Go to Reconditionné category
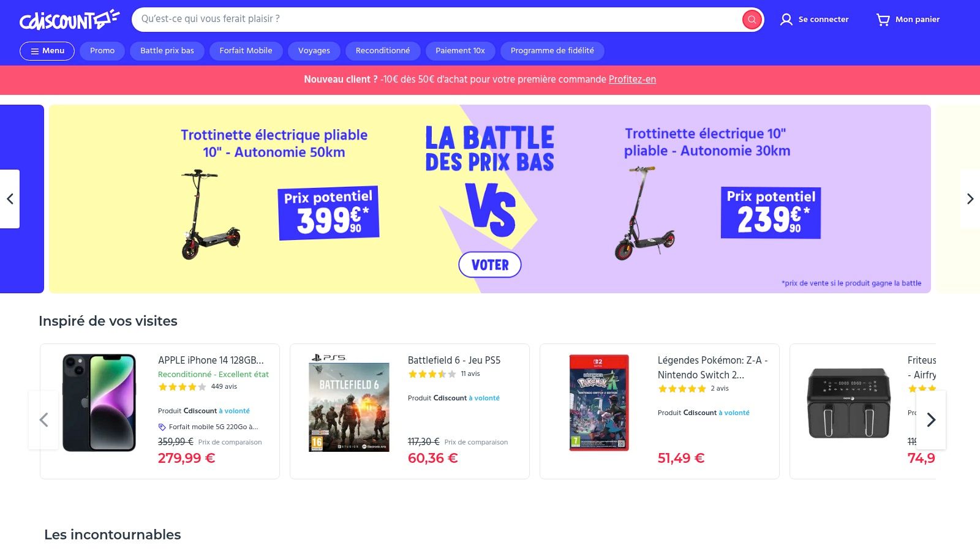This screenshot has height=551, width=980. 383,51
